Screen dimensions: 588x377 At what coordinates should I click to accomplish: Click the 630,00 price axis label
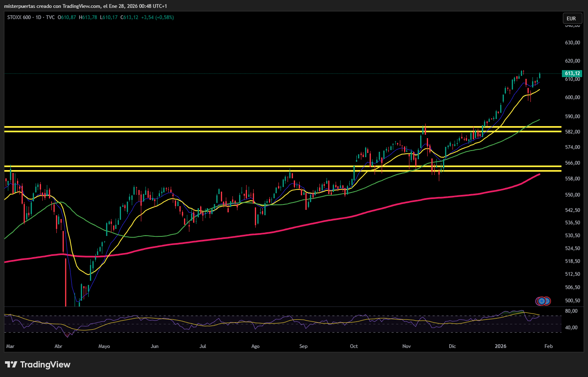[x=572, y=43]
